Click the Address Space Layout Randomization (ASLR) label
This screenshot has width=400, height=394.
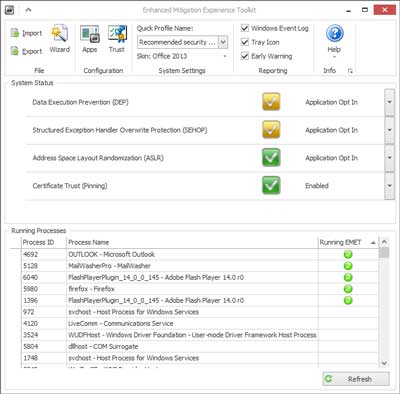pyautogui.click(x=98, y=158)
